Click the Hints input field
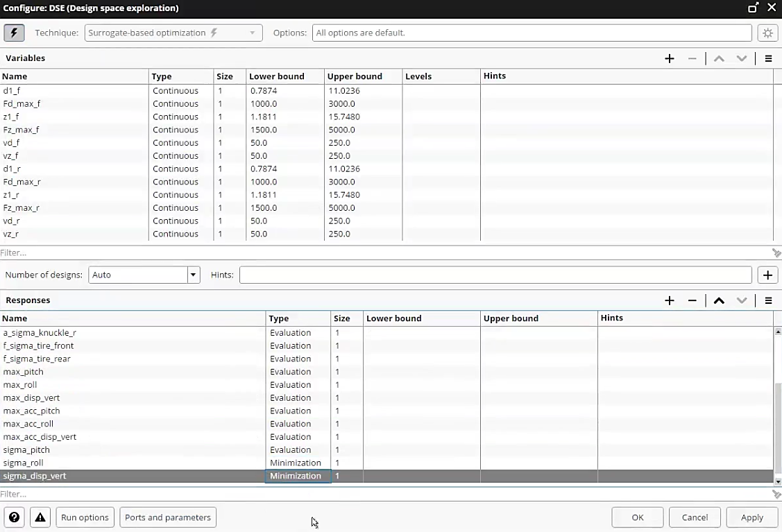This screenshot has height=532, width=782. pos(495,275)
